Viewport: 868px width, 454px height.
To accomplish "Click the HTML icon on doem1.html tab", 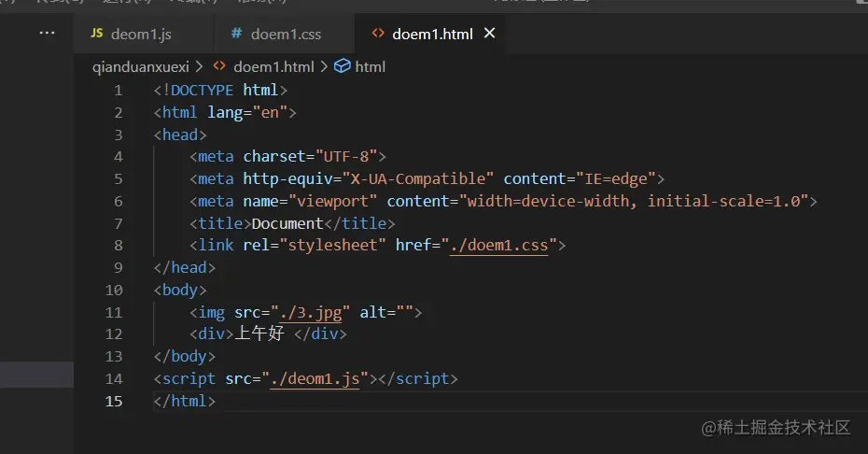I will click(x=378, y=34).
